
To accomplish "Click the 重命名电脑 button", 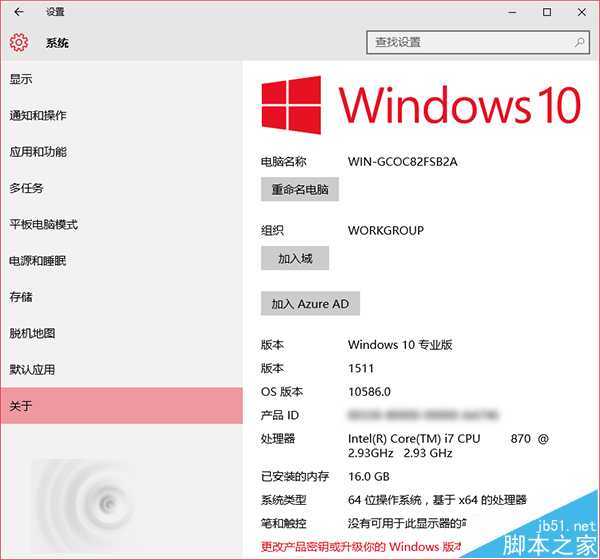I will pyautogui.click(x=300, y=189).
